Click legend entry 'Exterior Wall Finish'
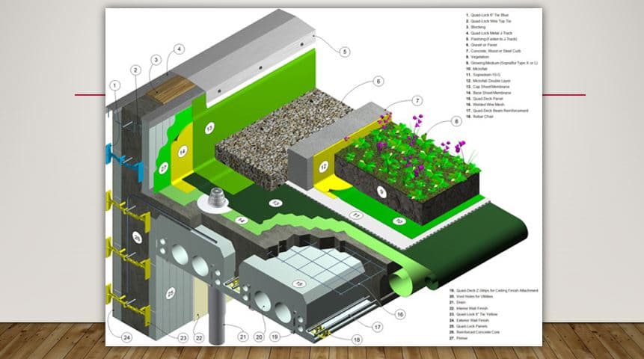 [473, 320]
